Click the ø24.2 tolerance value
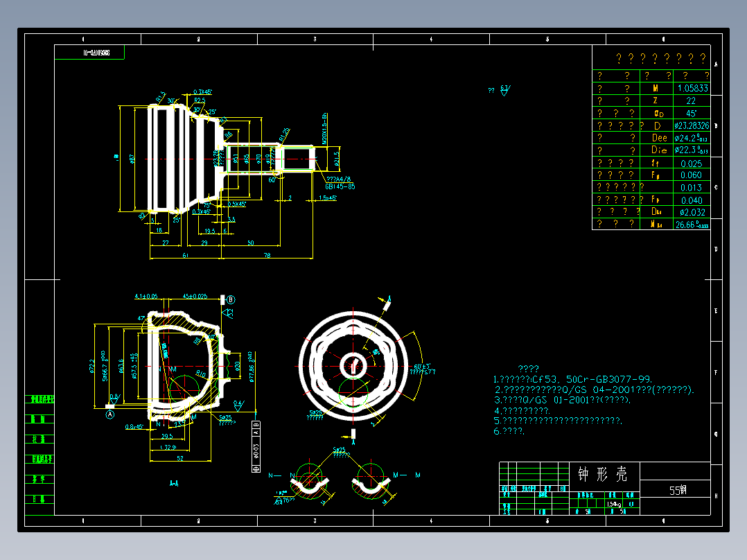 [692, 138]
